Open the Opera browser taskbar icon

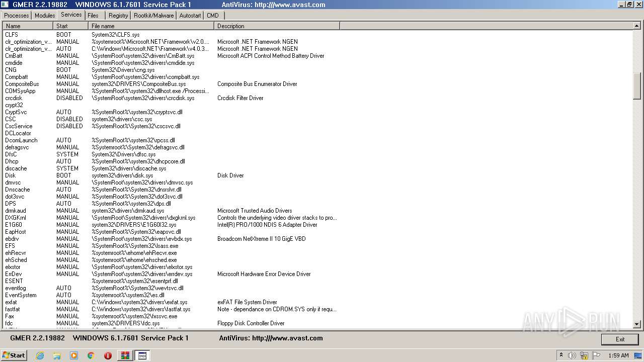(108, 355)
